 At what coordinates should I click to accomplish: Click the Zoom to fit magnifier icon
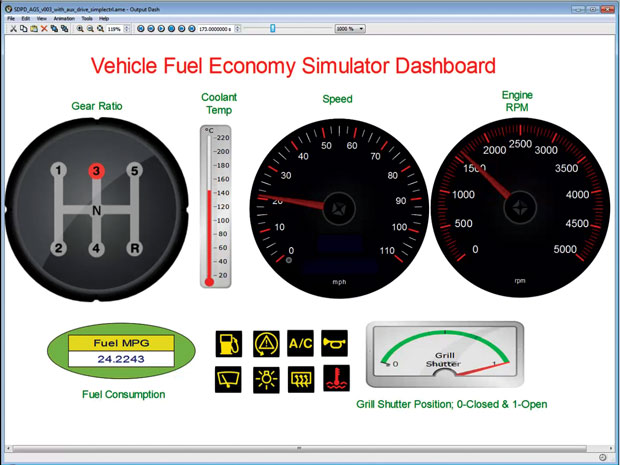[x=100, y=29]
